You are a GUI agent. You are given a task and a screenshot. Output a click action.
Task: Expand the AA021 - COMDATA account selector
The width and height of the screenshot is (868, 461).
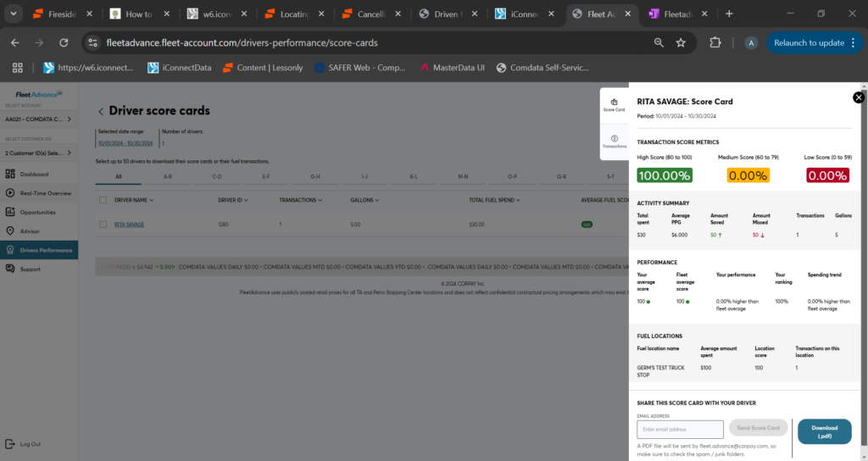coord(38,119)
